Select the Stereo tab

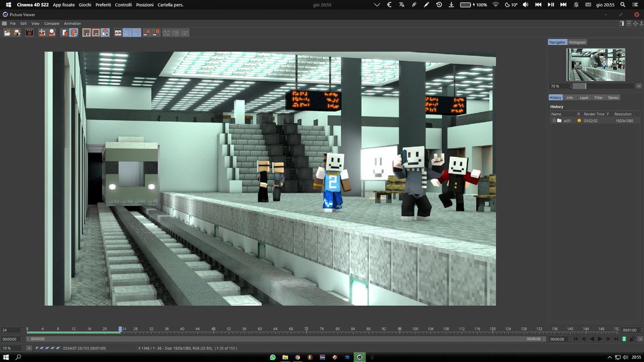click(x=613, y=98)
